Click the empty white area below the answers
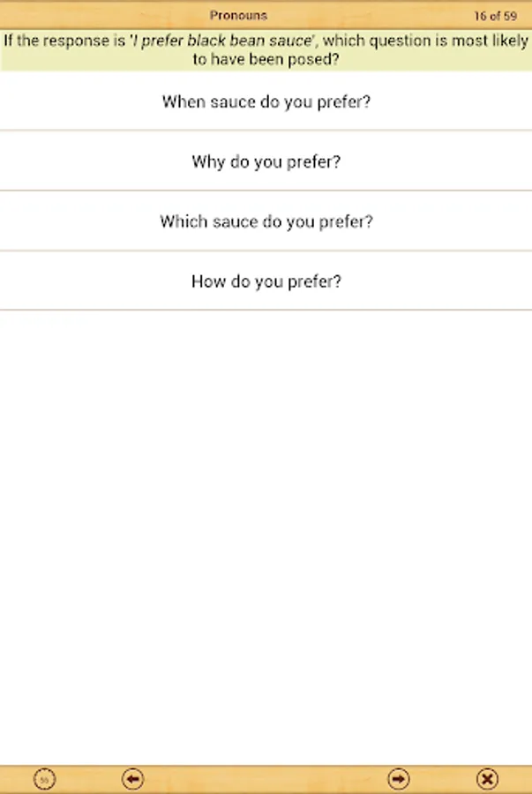The height and width of the screenshot is (794, 532). [x=266, y=536]
